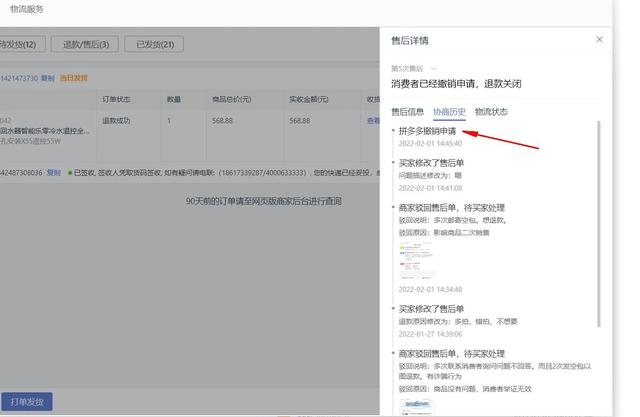640x417 pixels.
Task: Copy tracking number 42487308036 via 复制 link
Action: tap(53, 173)
